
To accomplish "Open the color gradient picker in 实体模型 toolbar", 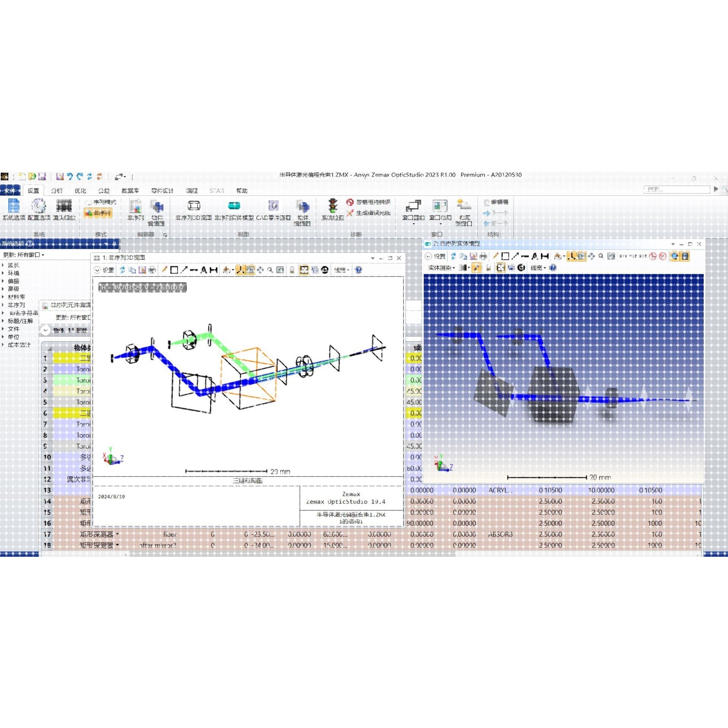I will 464,268.
